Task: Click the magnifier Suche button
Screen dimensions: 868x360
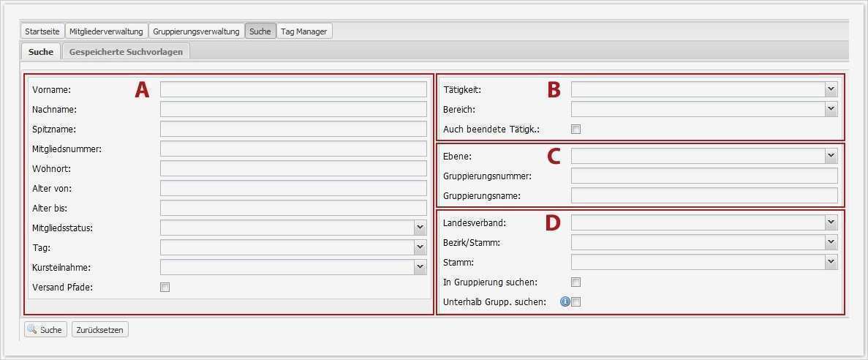Action: tap(46, 330)
